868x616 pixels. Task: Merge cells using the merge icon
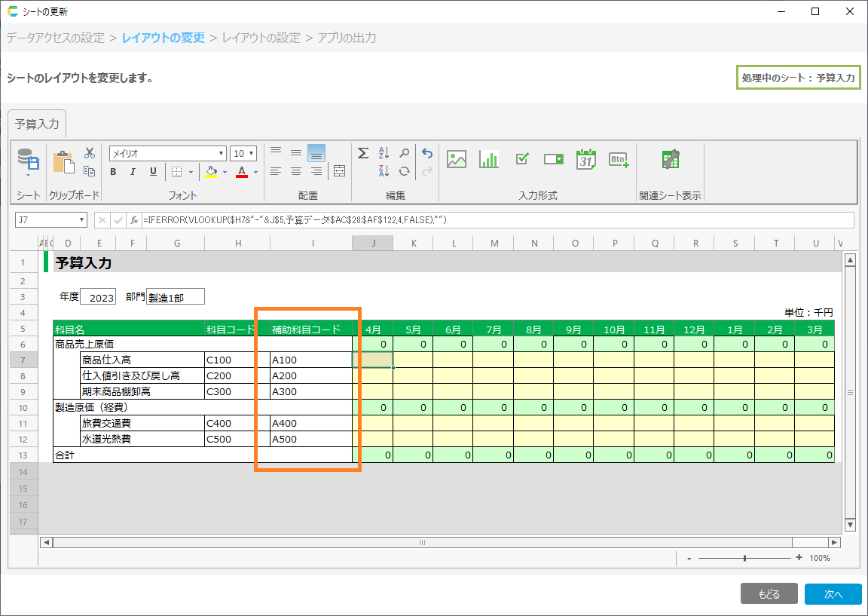(x=339, y=171)
